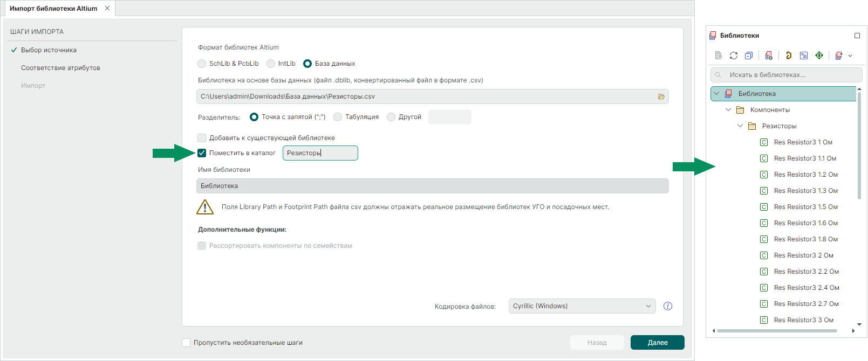Click component icon of Res Resistor3 1.3 Ом
This screenshot has width=868, height=361.
pyautogui.click(x=764, y=191)
